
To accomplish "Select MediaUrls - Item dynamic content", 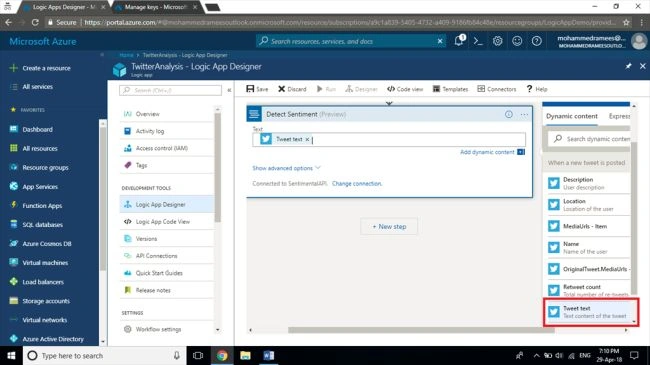I will pos(589,226).
